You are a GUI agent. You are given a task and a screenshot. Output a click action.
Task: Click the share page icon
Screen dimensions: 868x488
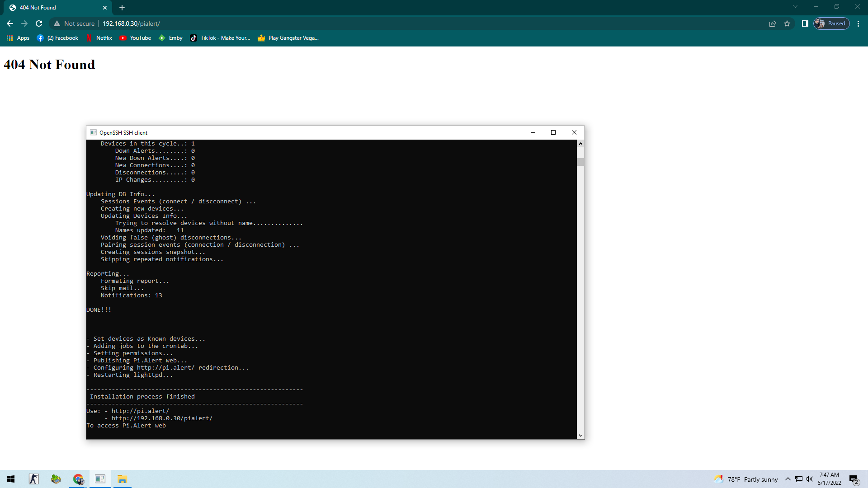(773, 23)
